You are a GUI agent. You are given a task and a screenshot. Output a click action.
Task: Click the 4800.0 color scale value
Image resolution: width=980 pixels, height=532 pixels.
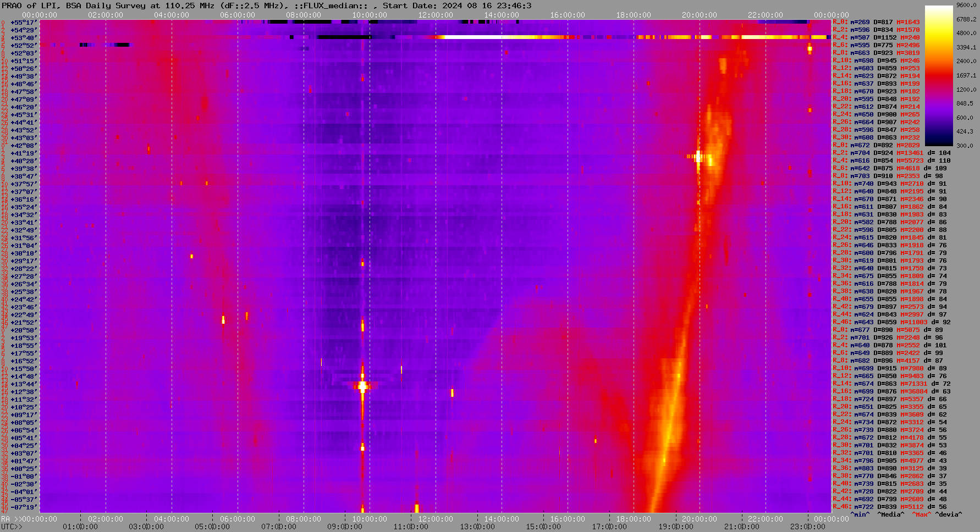pos(966,33)
